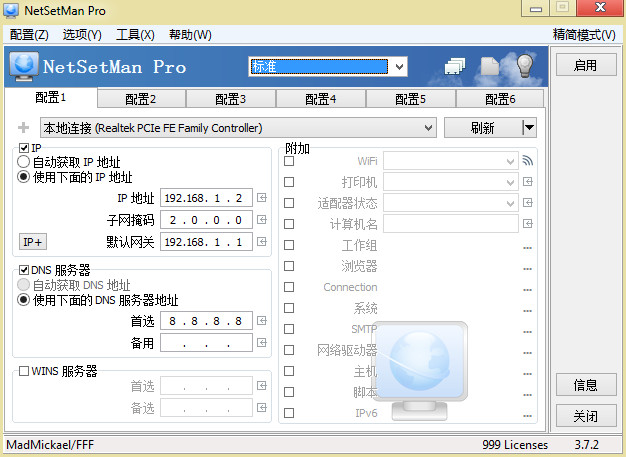This screenshot has width=626, height=457.
Task: Click the 计算机名 input field
Action: [451, 224]
